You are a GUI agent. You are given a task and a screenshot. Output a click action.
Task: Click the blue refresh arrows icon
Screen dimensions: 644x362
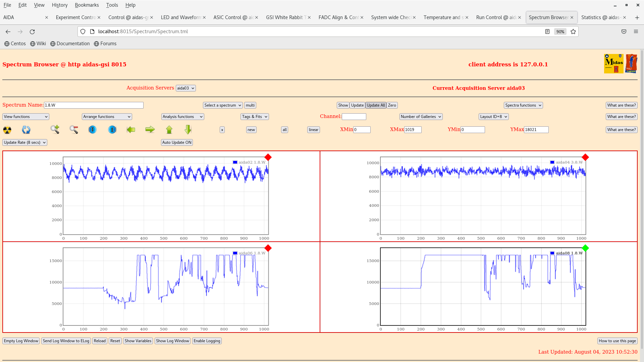[26, 130]
